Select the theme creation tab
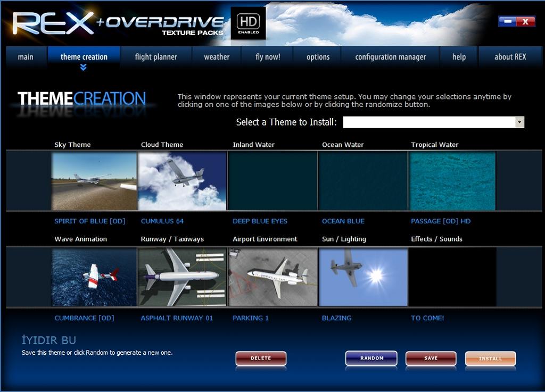This screenshot has width=545, height=392. tap(84, 56)
